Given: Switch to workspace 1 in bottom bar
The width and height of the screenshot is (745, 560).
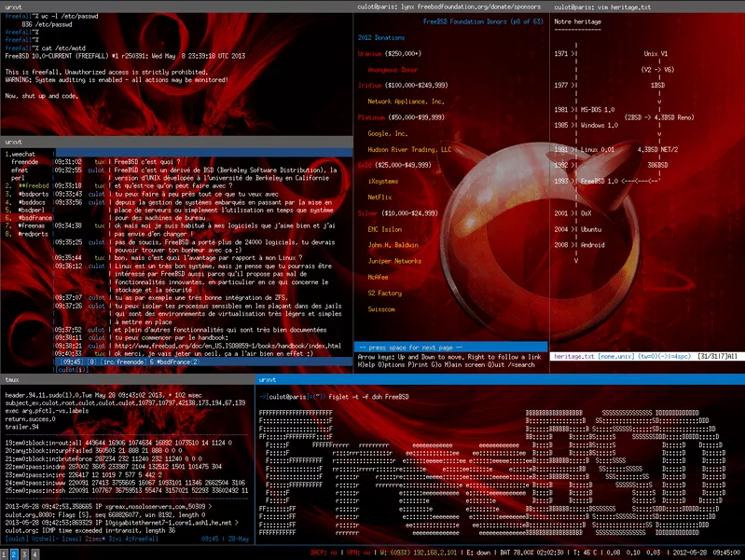Looking at the screenshot, I should [x=4, y=553].
